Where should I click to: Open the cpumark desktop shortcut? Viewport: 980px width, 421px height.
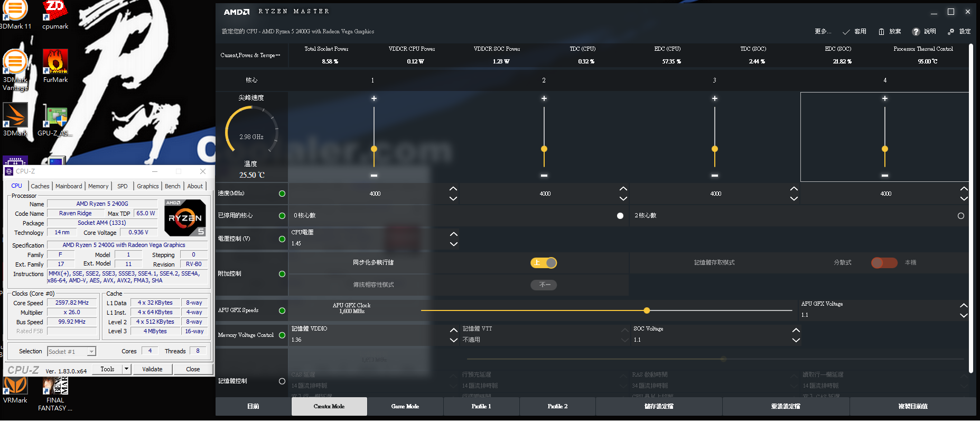click(55, 15)
